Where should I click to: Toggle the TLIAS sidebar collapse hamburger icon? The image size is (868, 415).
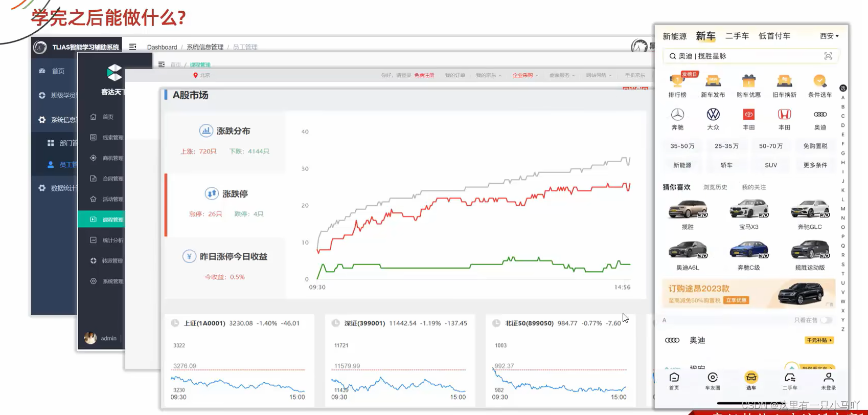pos(132,47)
